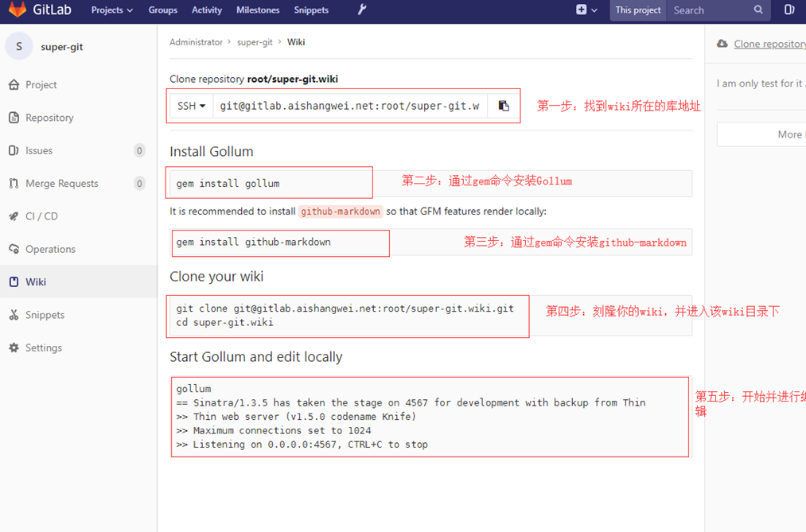The image size is (806, 532).
Task: Click the clone download cloud icon
Action: (x=722, y=44)
